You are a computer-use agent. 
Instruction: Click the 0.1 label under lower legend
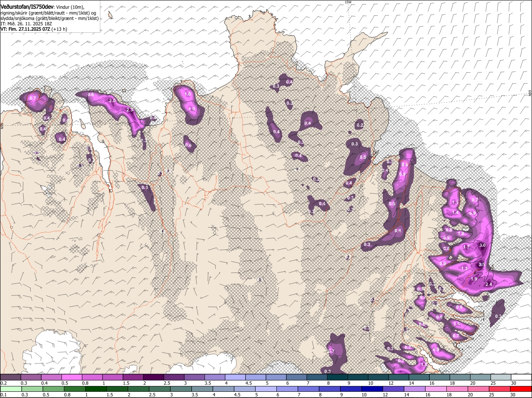point(3,395)
